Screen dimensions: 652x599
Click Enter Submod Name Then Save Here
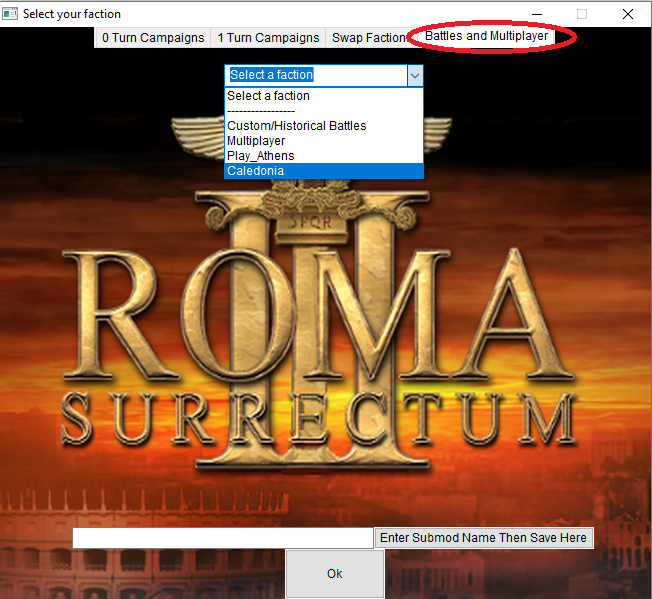484,538
